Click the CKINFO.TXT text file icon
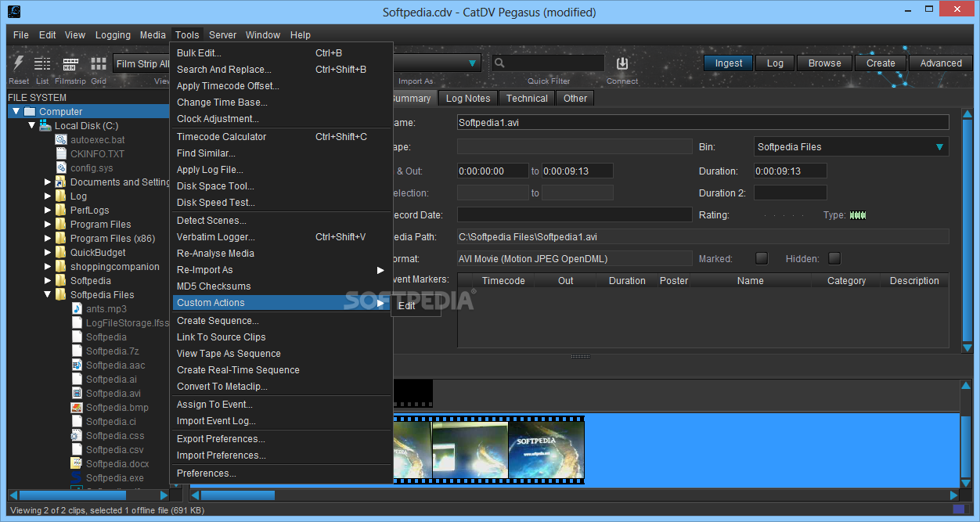Image resolution: width=980 pixels, height=522 pixels. tap(61, 153)
